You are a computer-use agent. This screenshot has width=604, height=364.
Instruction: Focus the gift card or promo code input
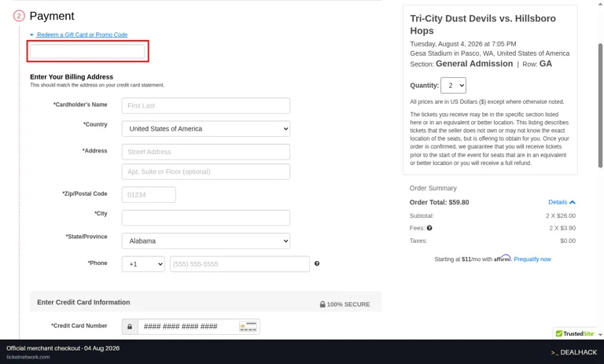(x=87, y=51)
